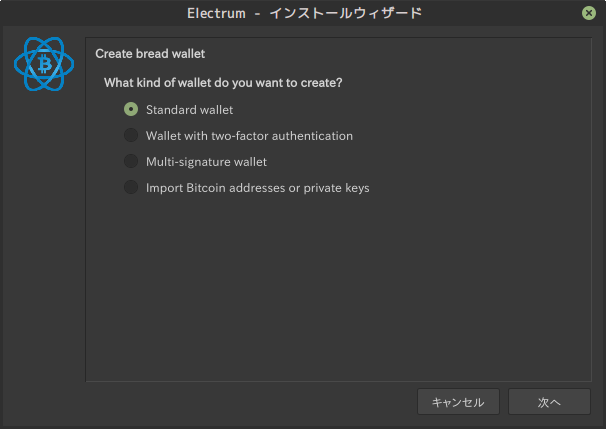Select the Multi-signature wallet radio button
This screenshot has height=429, width=606.
(130, 161)
